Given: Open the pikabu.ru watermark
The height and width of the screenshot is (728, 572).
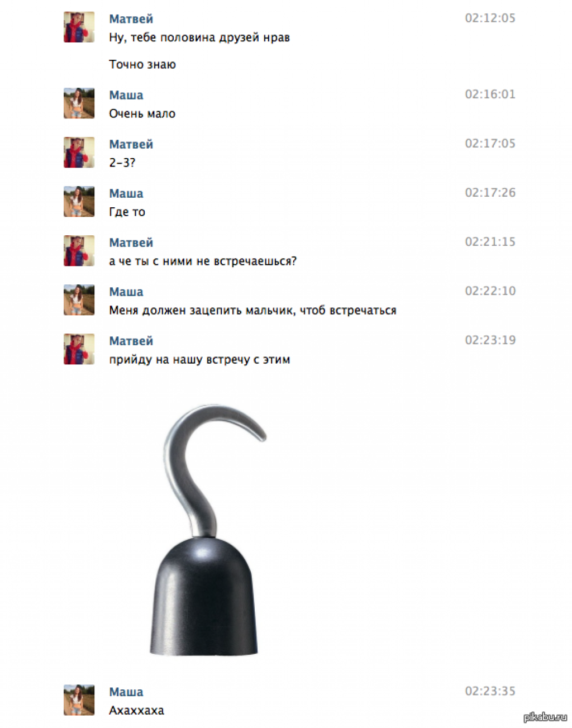Looking at the screenshot, I should [x=545, y=717].
